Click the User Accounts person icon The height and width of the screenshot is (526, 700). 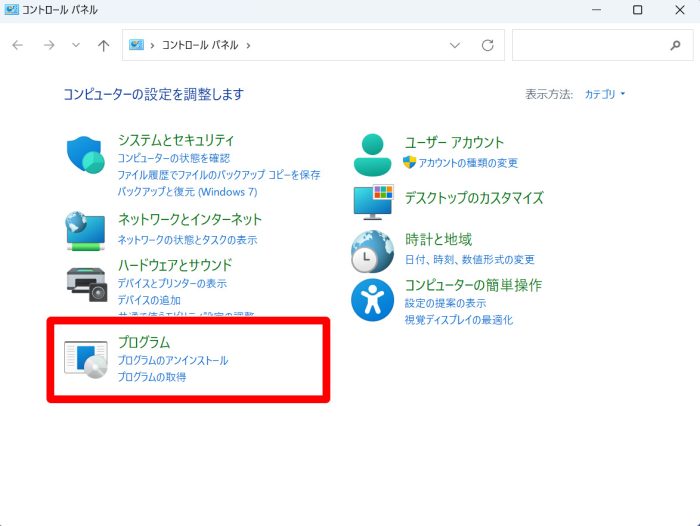pyautogui.click(x=373, y=153)
